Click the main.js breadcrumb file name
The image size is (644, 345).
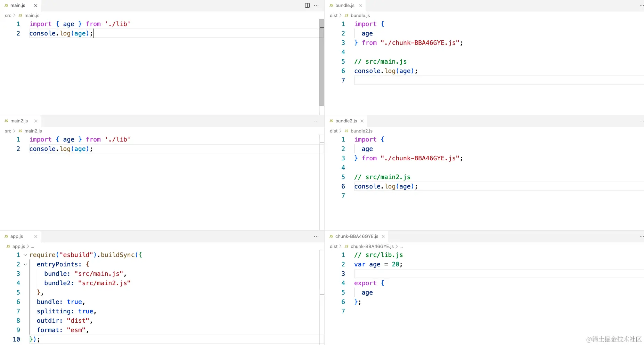pyautogui.click(x=32, y=16)
